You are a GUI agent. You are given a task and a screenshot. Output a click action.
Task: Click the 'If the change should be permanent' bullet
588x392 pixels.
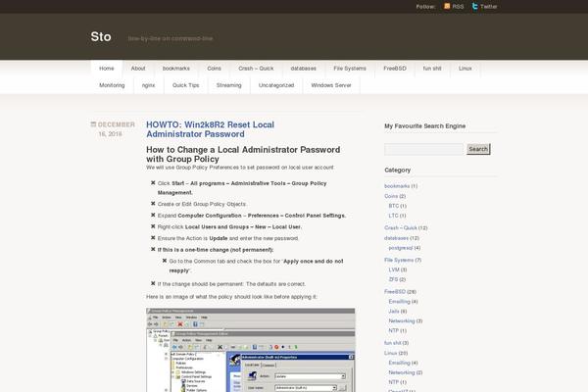pyautogui.click(x=231, y=284)
